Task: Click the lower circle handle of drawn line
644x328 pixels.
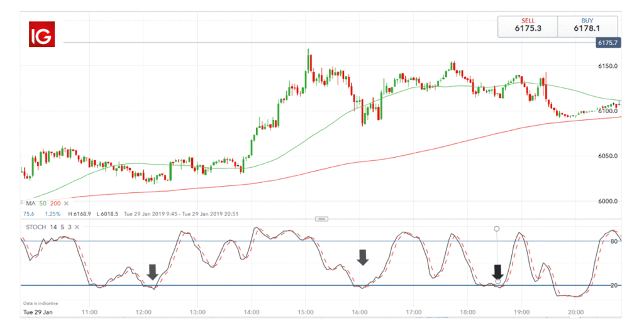Action: (498, 282)
